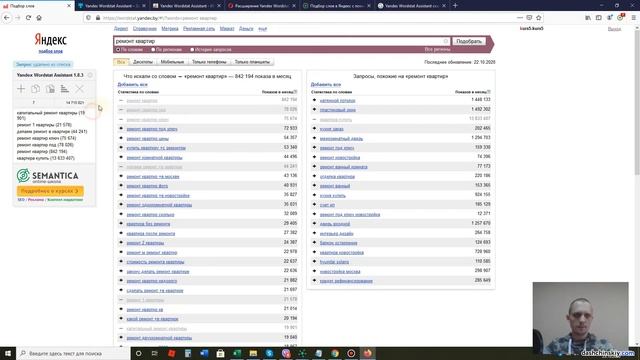This screenshot has width=640, height=360.
Task: Click 'Добавить все' in the left results column
Action: [132, 84]
